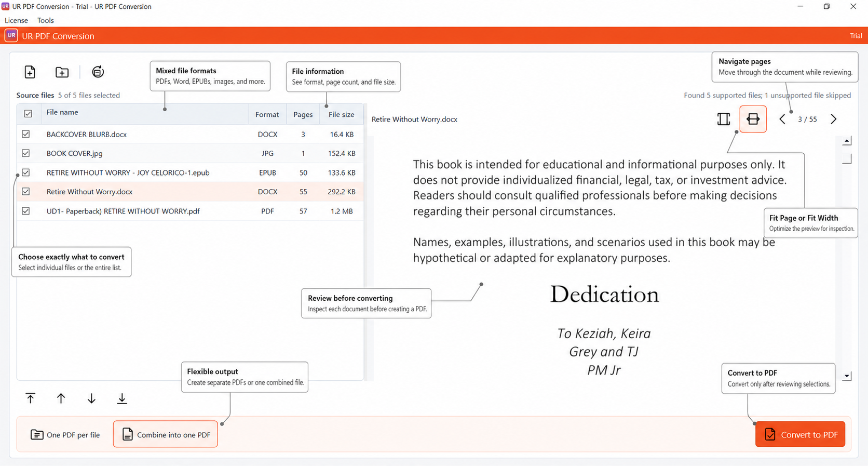Select Retire Without Worry.docx file name

pyautogui.click(x=89, y=192)
